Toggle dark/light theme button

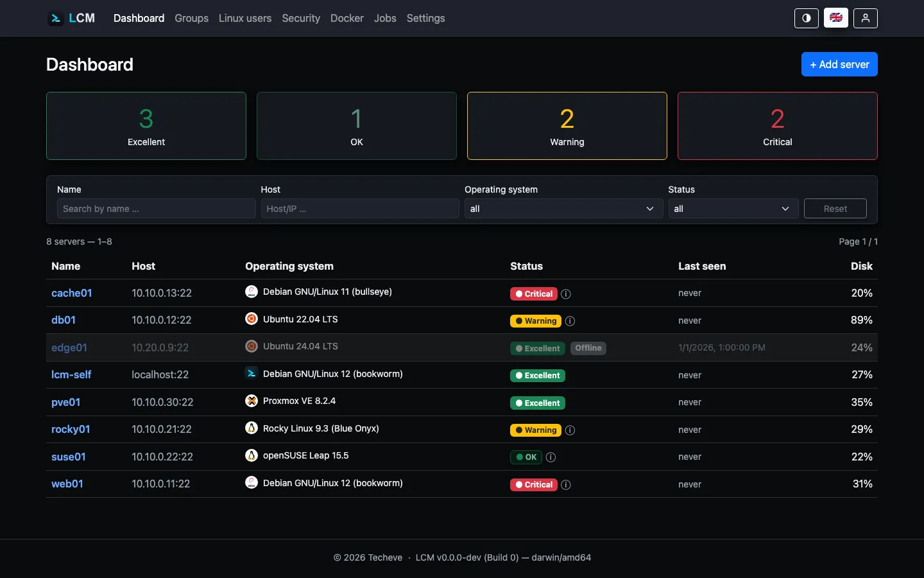[807, 18]
